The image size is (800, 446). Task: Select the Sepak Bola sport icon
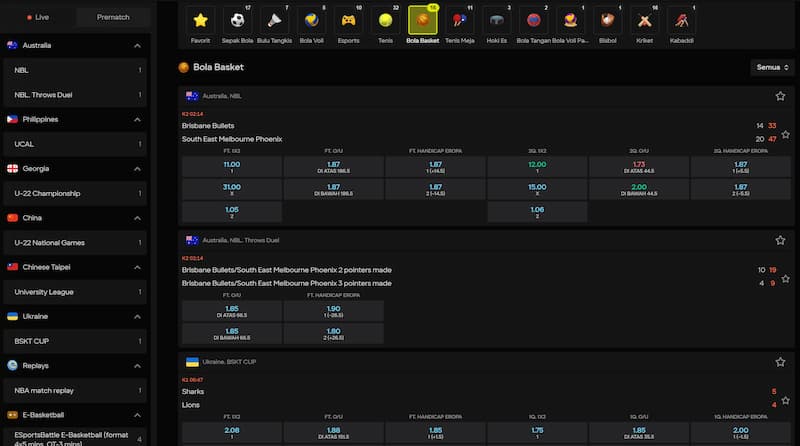237,20
